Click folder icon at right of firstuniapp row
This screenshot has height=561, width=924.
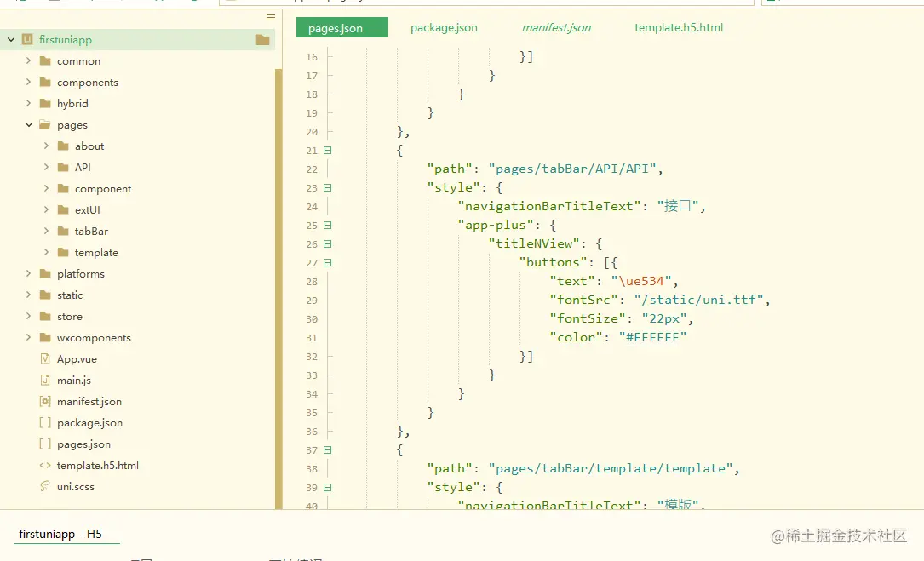pyautogui.click(x=262, y=40)
